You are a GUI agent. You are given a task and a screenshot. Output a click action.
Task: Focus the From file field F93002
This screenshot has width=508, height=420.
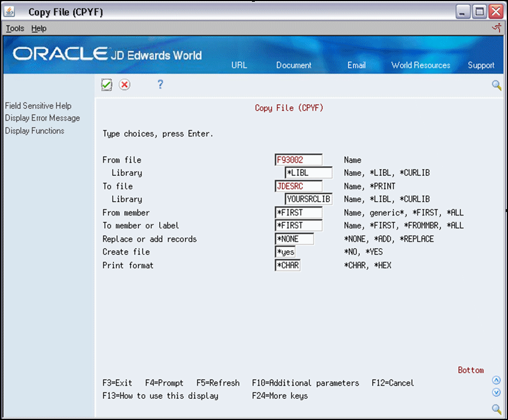(298, 160)
